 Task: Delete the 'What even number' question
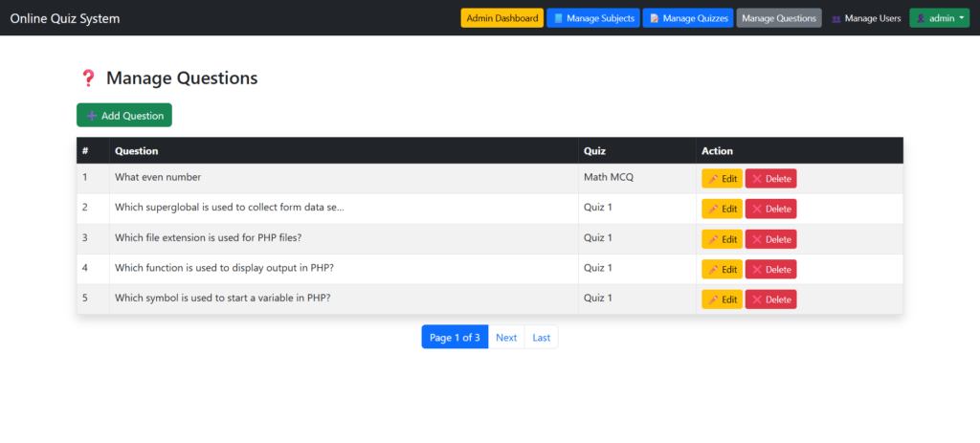pos(770,178)
